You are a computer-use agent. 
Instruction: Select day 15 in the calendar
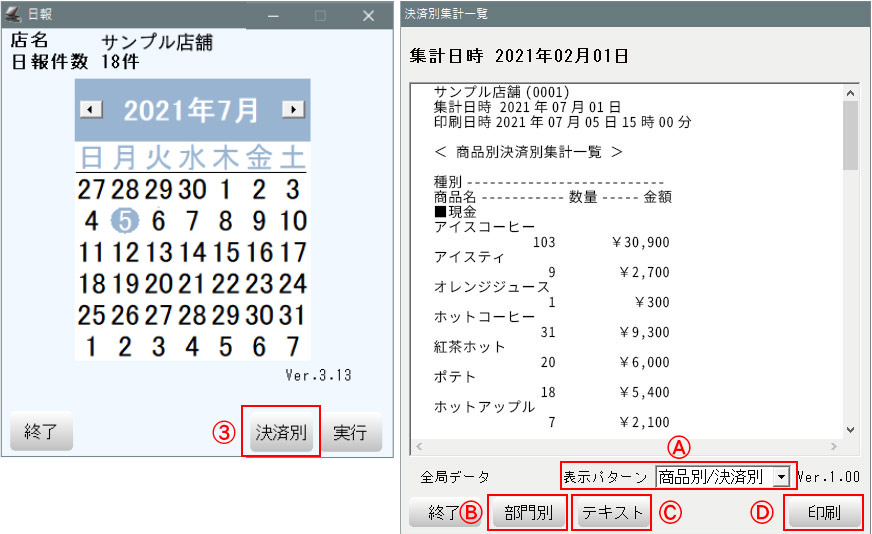226,252
